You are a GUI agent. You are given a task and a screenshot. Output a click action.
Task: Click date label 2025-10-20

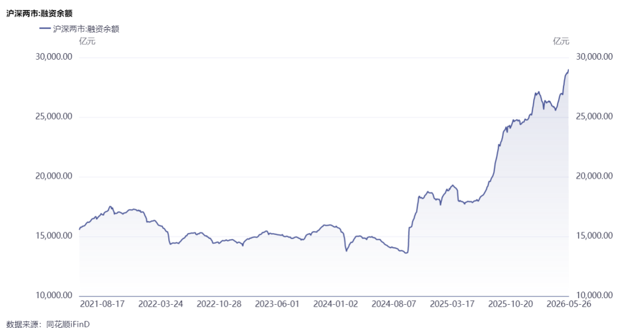coord(510,304)
